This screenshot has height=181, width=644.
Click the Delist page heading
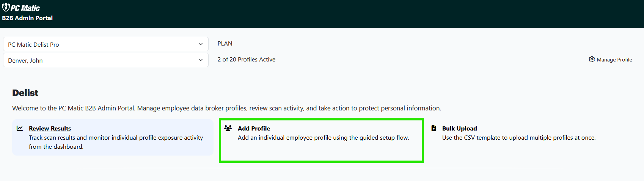pyautogui.click(x=25, y=93)
